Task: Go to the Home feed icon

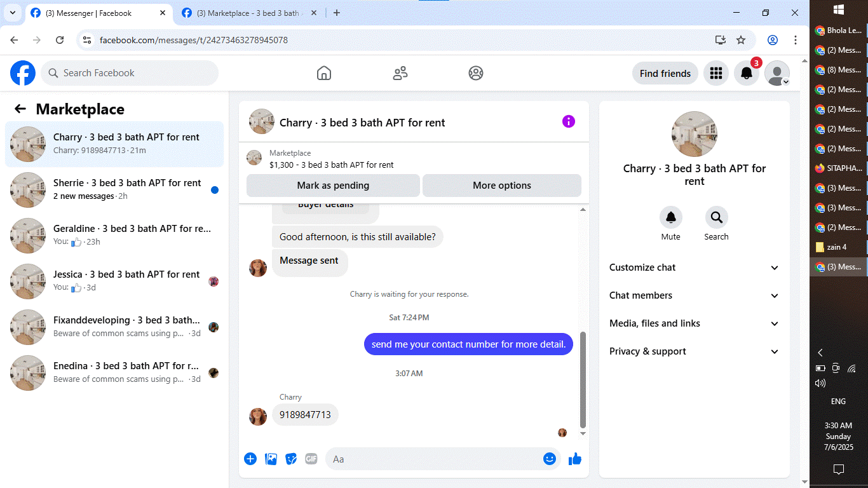Action: click(324, 73)
